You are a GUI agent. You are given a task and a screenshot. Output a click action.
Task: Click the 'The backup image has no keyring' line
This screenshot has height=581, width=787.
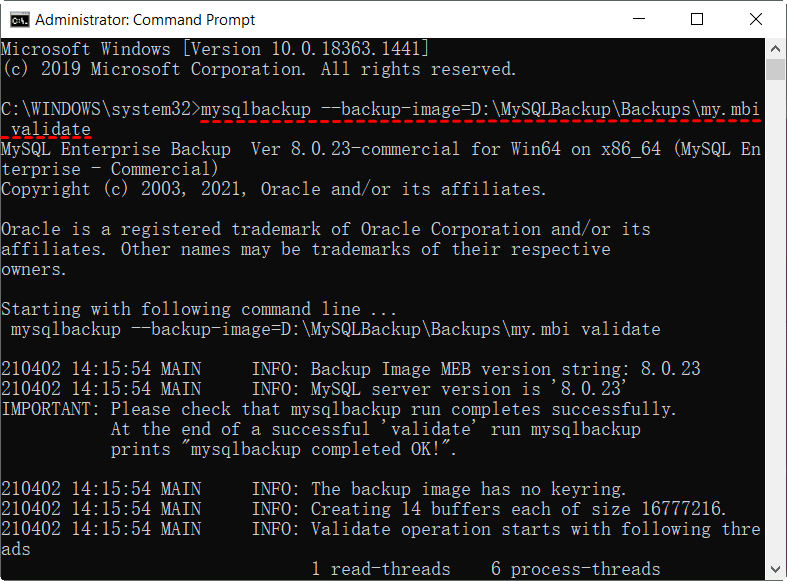[x=468, y=489]
